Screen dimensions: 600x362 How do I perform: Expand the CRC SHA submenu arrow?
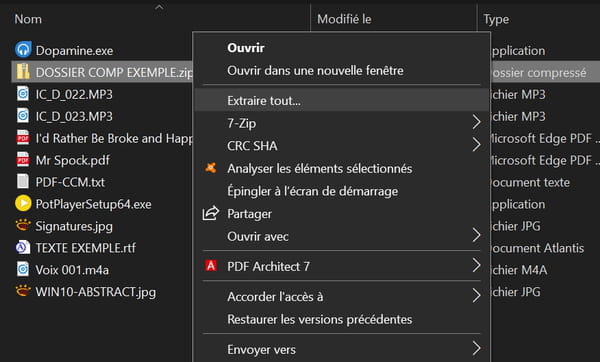tap(476, 145)
